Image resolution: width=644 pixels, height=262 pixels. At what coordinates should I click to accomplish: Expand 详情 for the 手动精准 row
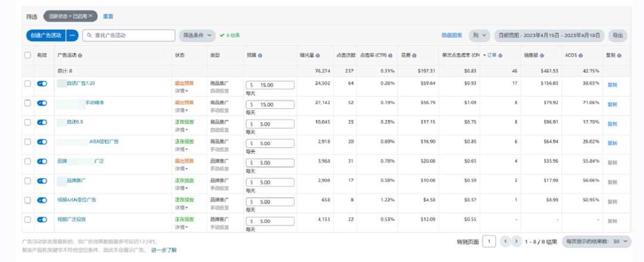[181, 110]
